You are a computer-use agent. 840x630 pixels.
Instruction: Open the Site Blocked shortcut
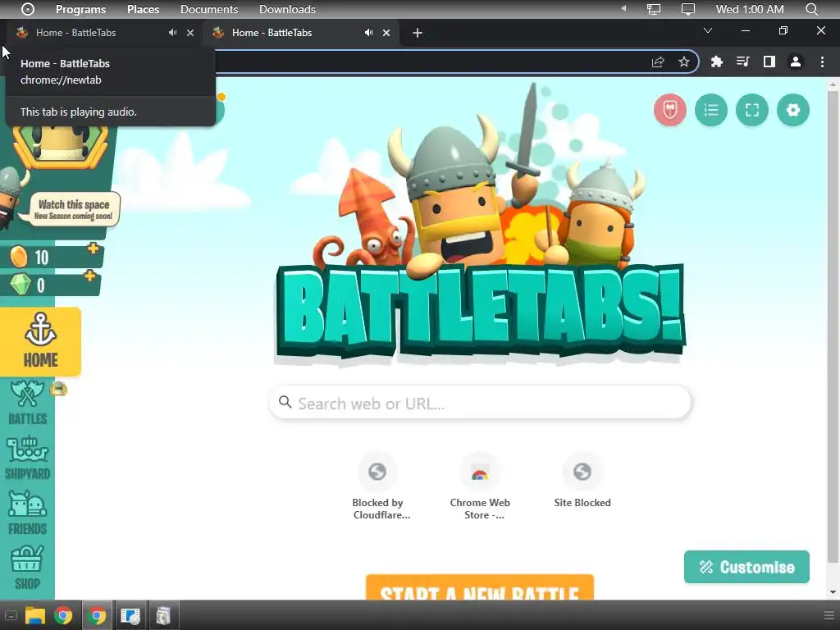click(x=582, y=481)
